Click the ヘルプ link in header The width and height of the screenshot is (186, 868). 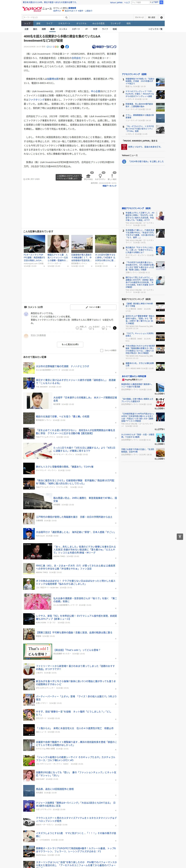[x=127, y=2]
